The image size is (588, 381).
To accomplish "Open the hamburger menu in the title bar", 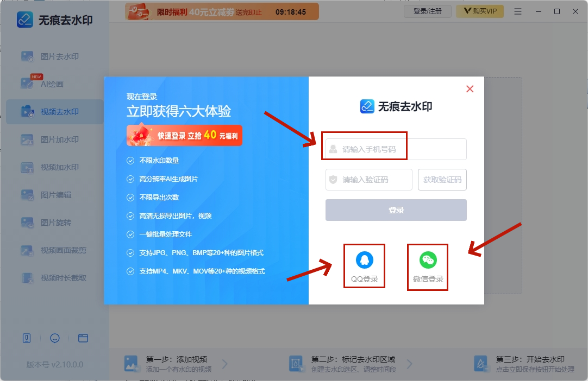I will (518, 11).
